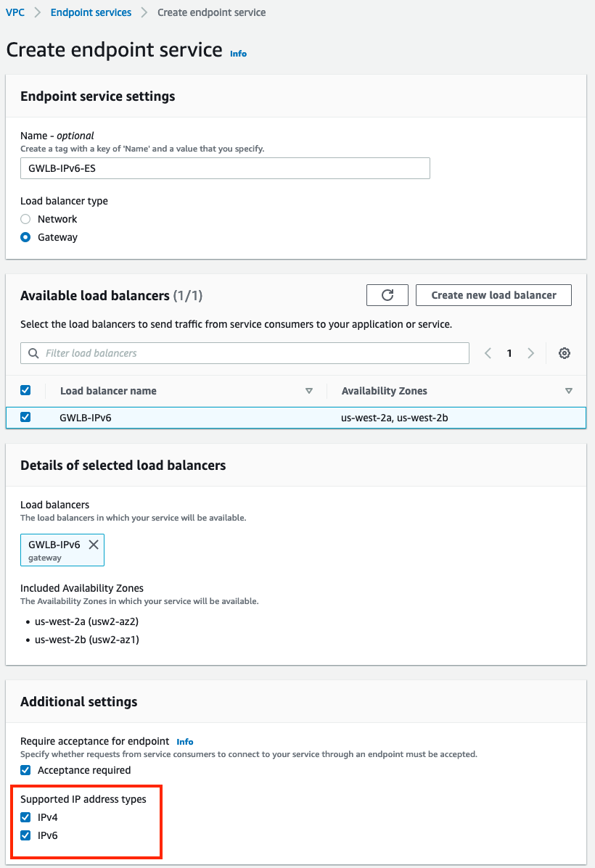The width and height of the screenshot is (595, 868).
Task: Go to previous page of load balancers
Action: [487, 353]
